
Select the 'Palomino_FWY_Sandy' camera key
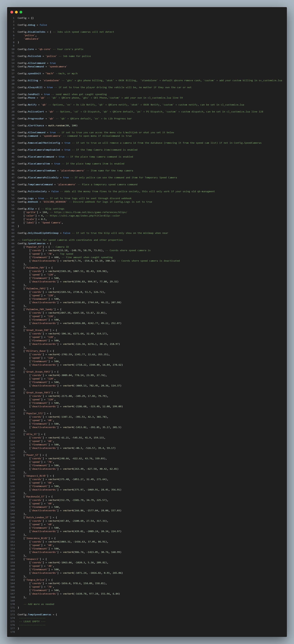[40, 310]
